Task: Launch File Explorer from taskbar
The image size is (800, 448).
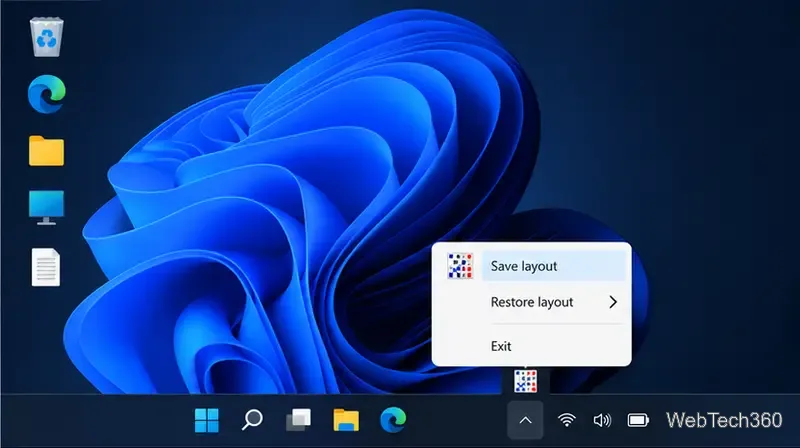Action: coord(346,420)
